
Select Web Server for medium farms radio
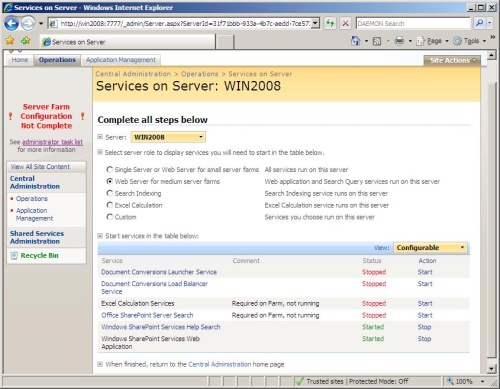click(x=109, y=181)
